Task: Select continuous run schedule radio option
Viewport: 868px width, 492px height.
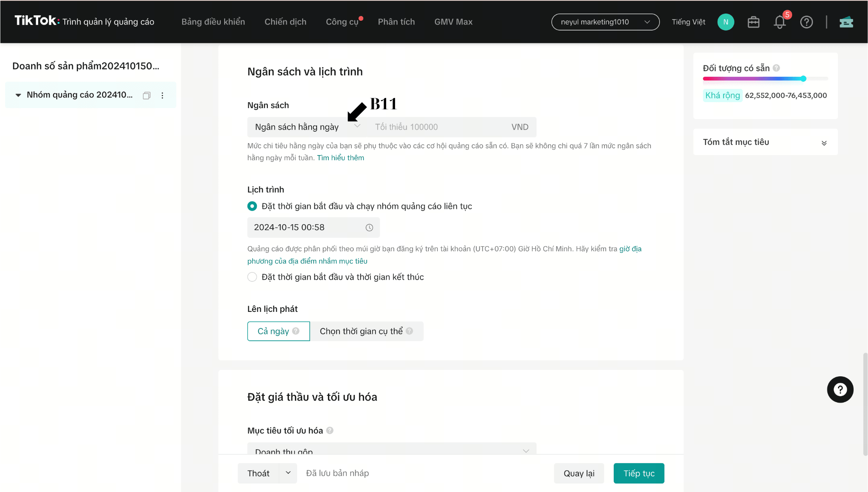Action: click(252, 206)
